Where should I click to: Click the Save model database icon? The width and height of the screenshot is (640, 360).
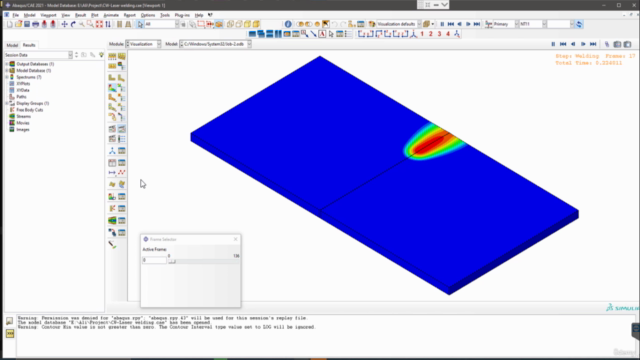(27, 24)
